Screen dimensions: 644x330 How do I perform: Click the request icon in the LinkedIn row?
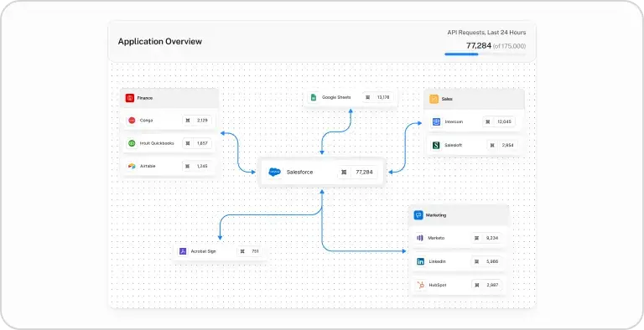pos(476,261)
